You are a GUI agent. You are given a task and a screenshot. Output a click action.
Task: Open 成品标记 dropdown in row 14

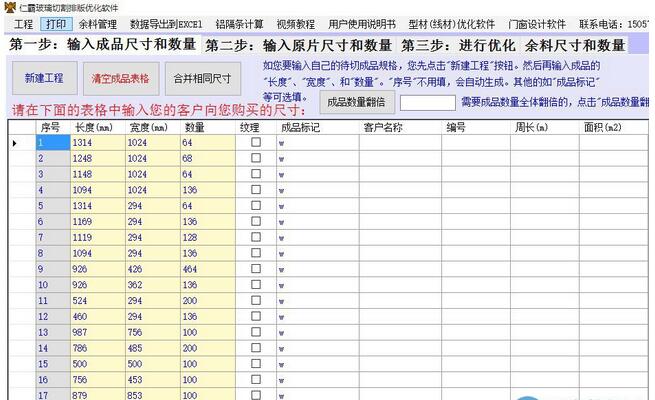[281, 349]
